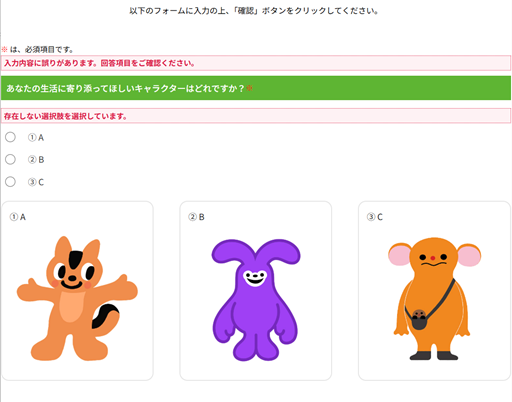
Task: Click the red ※ required notice symbol
Action: (x=4, y=49)
